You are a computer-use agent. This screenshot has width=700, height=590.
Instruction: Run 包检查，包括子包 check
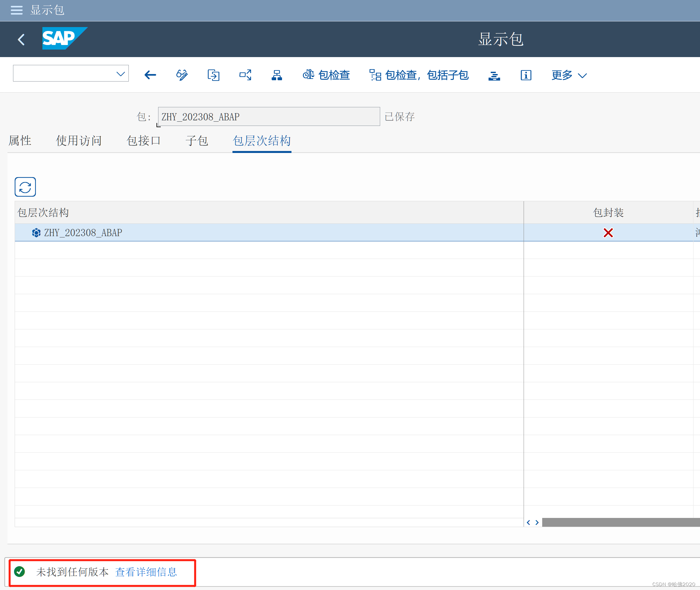(419, 75)
